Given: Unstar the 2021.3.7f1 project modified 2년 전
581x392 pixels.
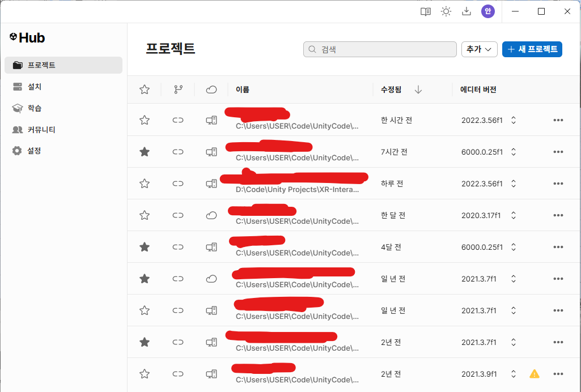Looking at the screenshot, I should coord(145,342).
